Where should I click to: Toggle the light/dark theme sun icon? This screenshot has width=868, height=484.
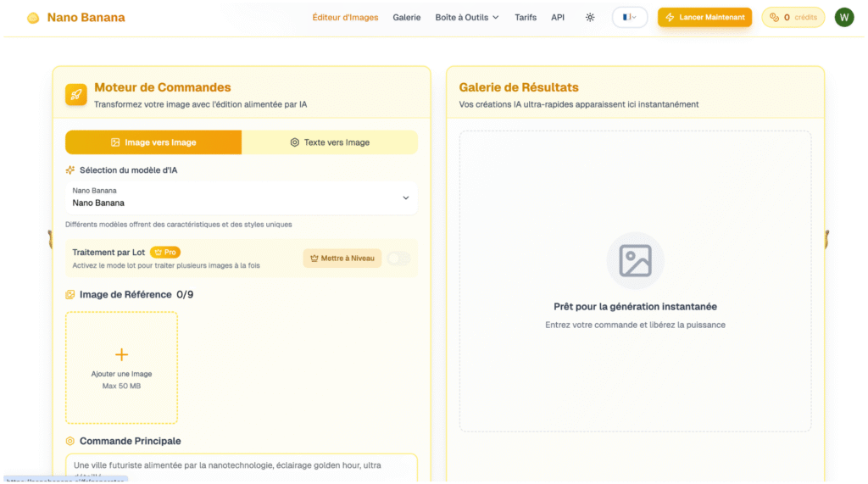click(x=590, y=17)
